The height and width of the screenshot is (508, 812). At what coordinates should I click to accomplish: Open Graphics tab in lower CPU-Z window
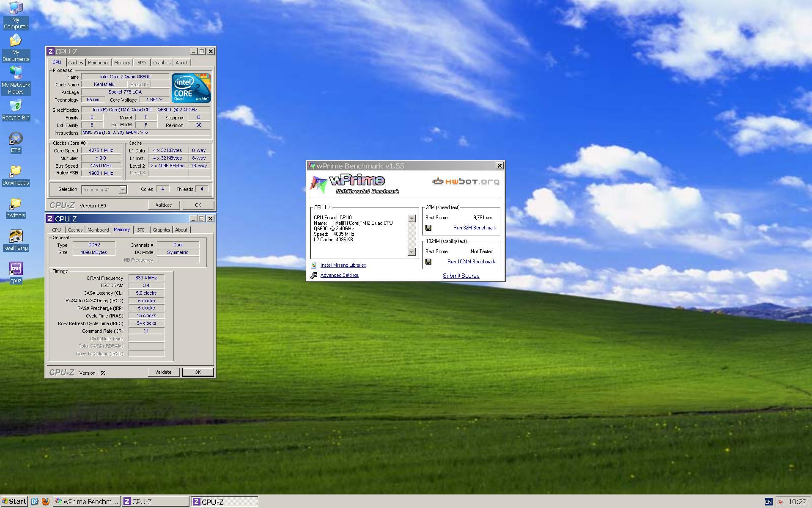point(161,230)
